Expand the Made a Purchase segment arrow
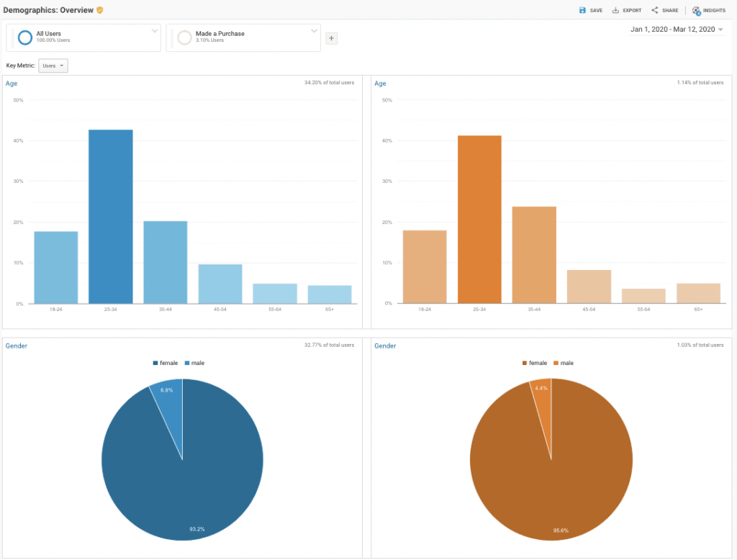The width and height of the screenshot is (737, 560). point(314,31)
